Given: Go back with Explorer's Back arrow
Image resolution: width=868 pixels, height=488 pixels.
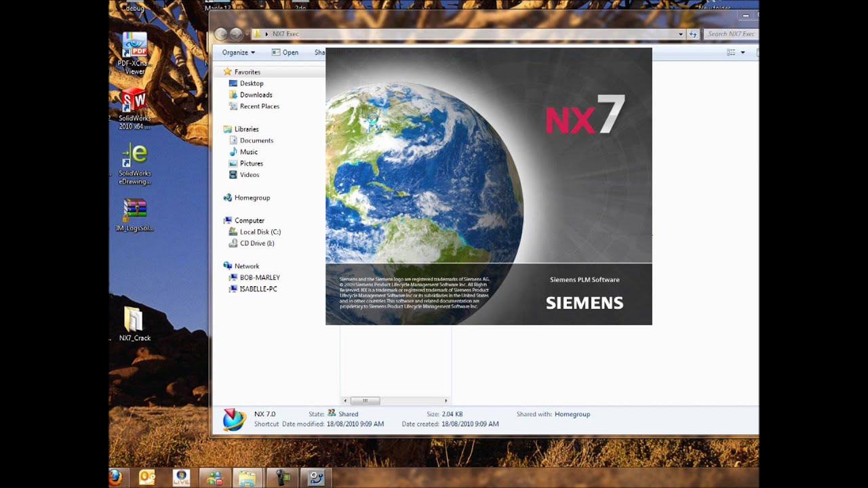Looking at the screenshot, I should [x=221, y=34].
